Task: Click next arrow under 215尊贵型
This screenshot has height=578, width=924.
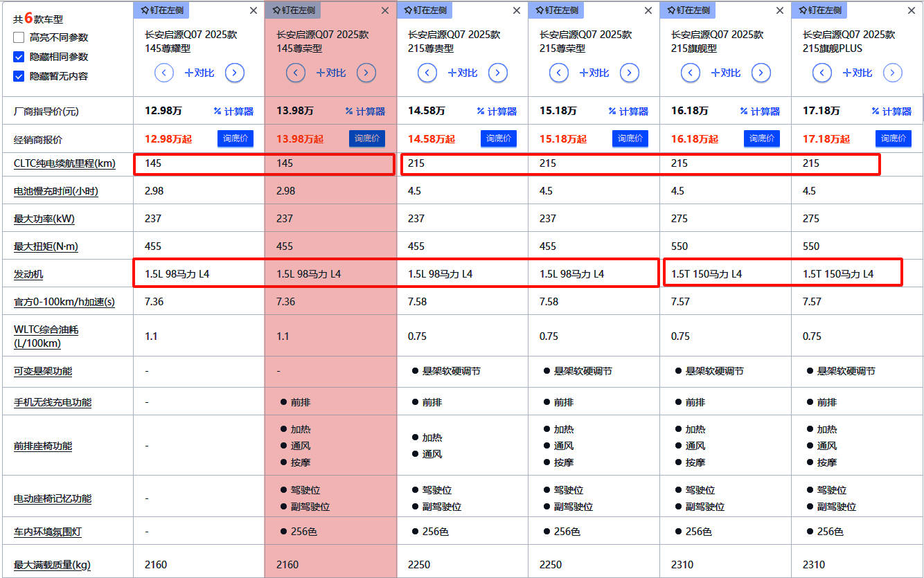Action: 498,73
